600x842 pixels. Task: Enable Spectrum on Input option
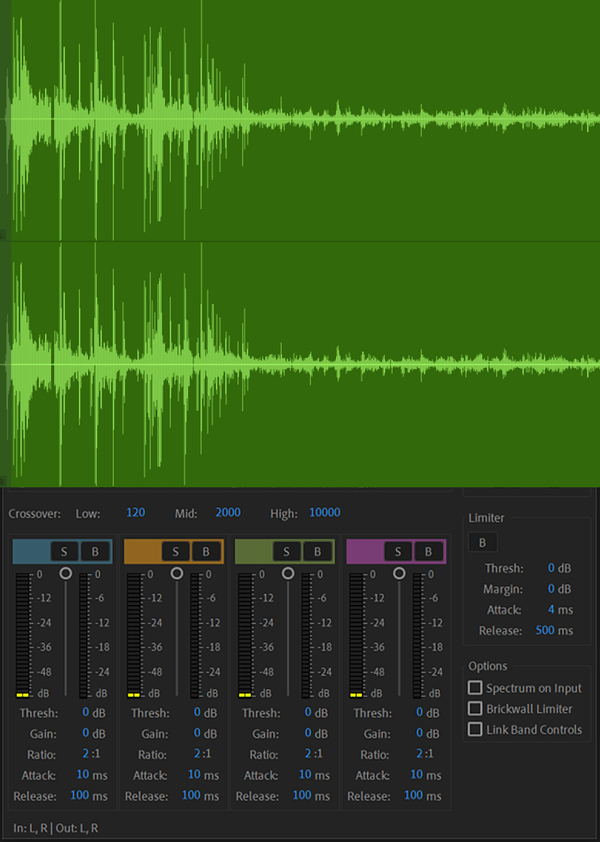tap(475, 688)
